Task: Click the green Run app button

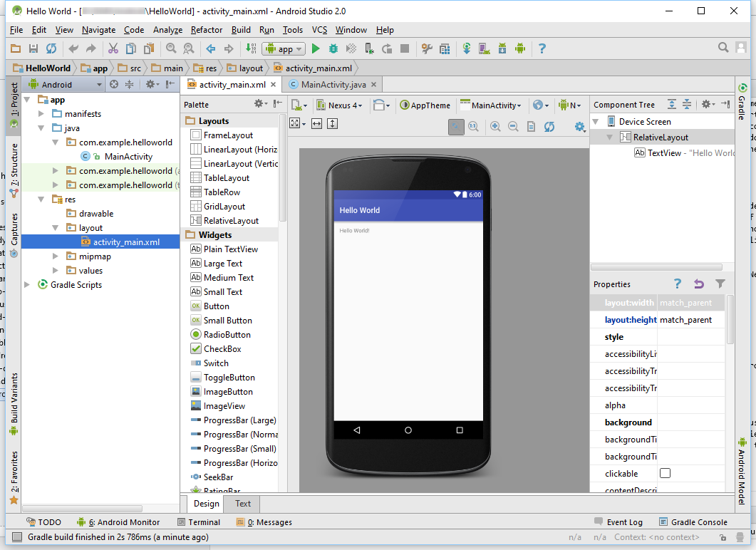Action: 316,48
